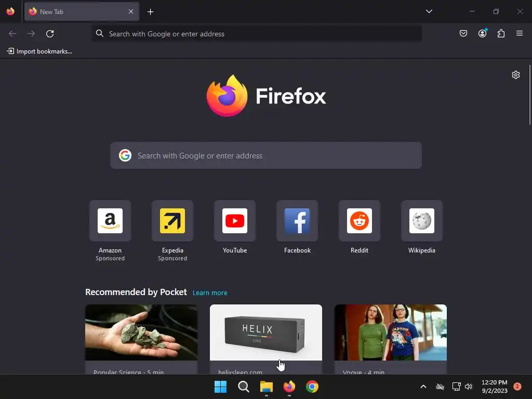The image size is (532, 399).
Task: Go forward with the forward arrow
Action: click(31, 34)
